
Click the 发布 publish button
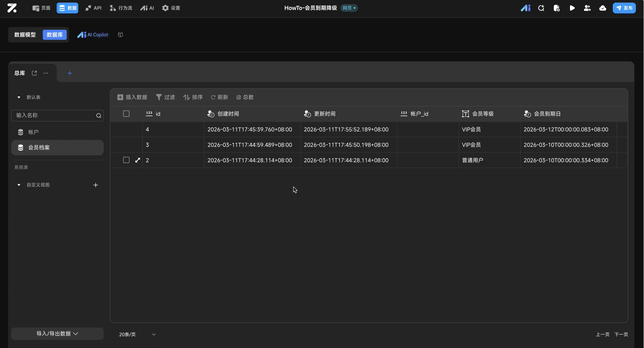point(624,8)
